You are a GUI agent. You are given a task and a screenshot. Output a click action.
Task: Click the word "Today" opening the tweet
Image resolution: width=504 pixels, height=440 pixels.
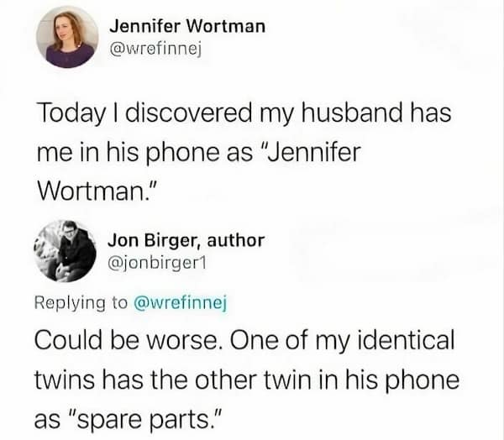pos(71,113)
